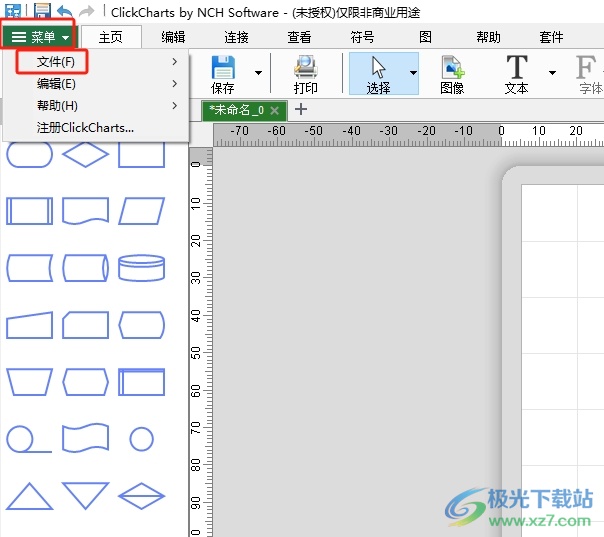This screenshot has height=537, width=604.
Task: Pick the manual operation trapezoid shape
Action: click(30, 382)
